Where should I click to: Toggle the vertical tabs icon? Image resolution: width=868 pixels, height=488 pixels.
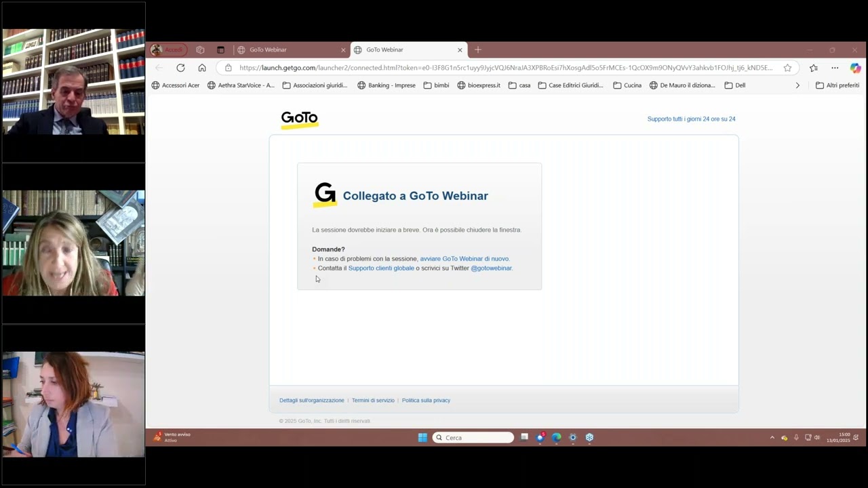coord(220,49)
